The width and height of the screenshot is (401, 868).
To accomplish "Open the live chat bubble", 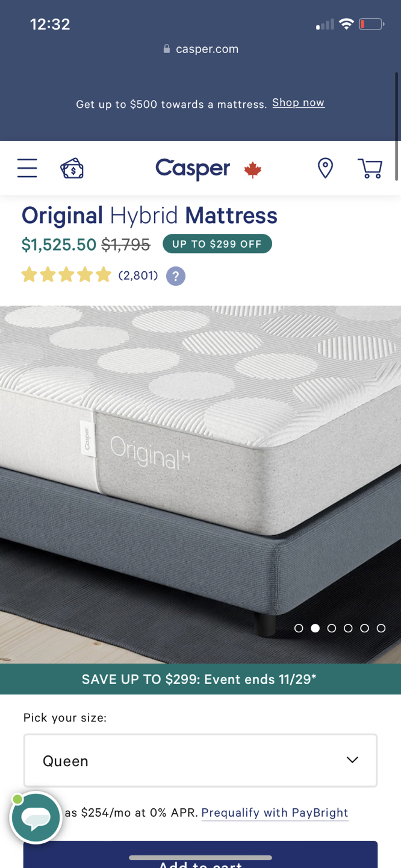I will (36, 817).
